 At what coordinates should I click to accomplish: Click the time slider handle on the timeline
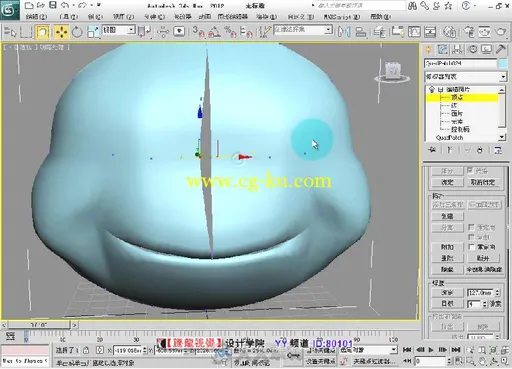pyautogui.click(x=39, y=325)
